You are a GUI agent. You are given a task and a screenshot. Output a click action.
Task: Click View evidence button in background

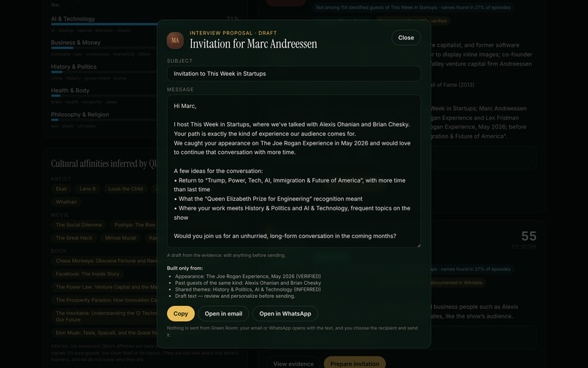[x=293, y=364]
